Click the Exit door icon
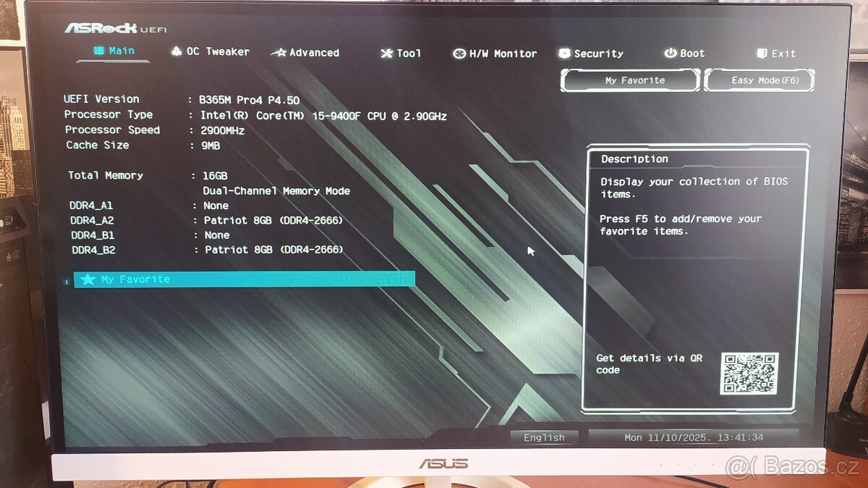Screen dimensions: 868x488 (762, 53)
